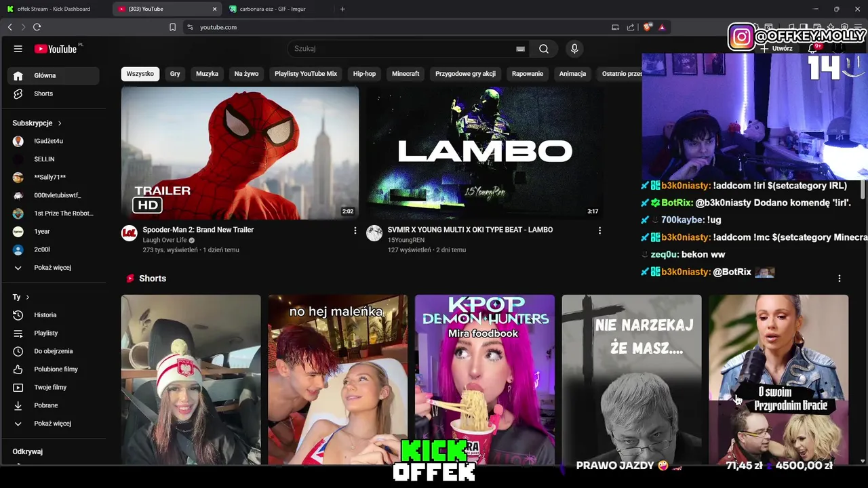Select the Minecraft filter chip
This screenshot has height=488, width=868.
[406, 74]
